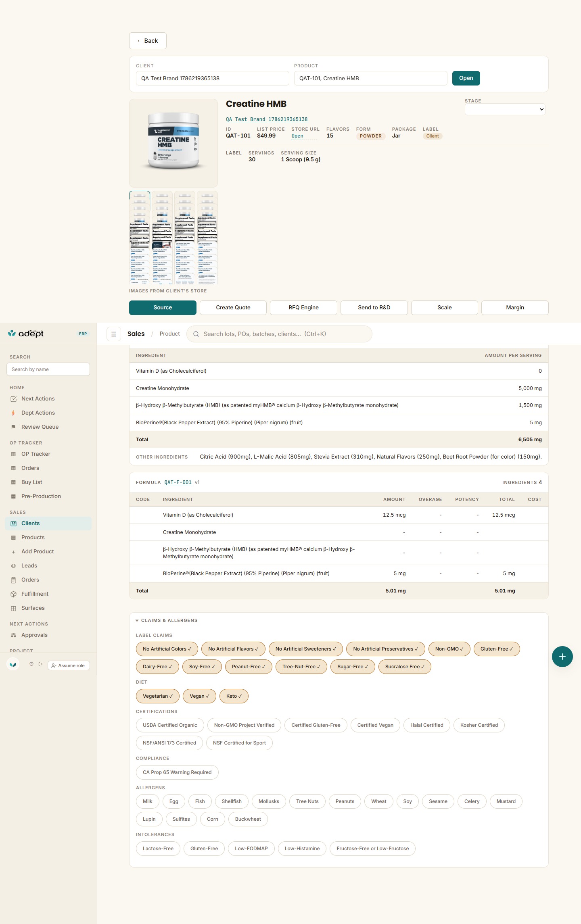Click the Add Product plus icon
Screen dimensions: 581x924
13,552
